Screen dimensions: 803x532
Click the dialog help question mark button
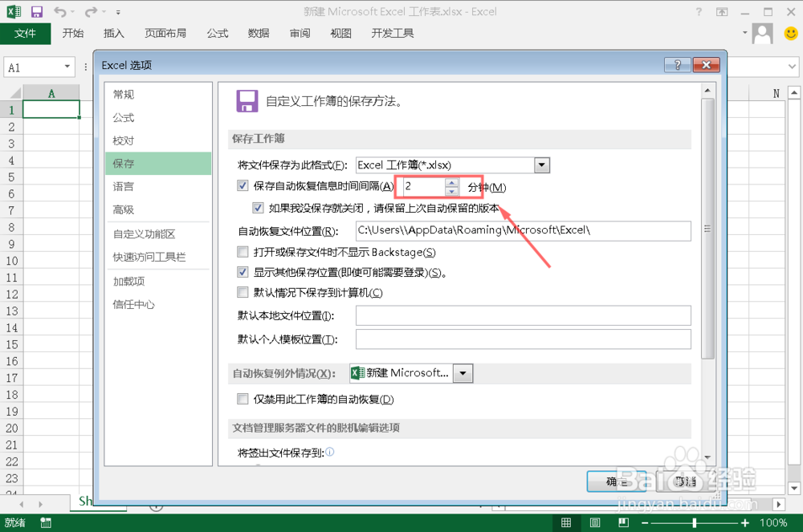click(x=678, y=65)
